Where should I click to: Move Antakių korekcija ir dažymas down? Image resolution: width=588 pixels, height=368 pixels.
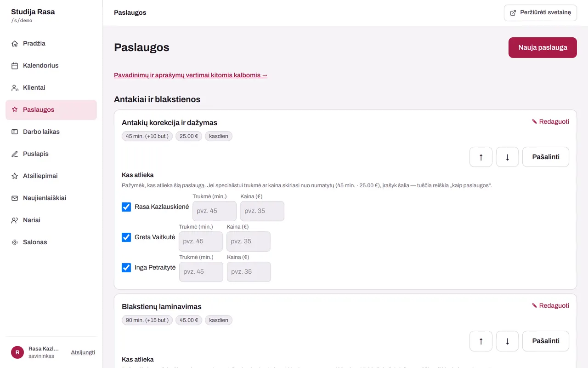pyautogui.click(x=508, y=157)
